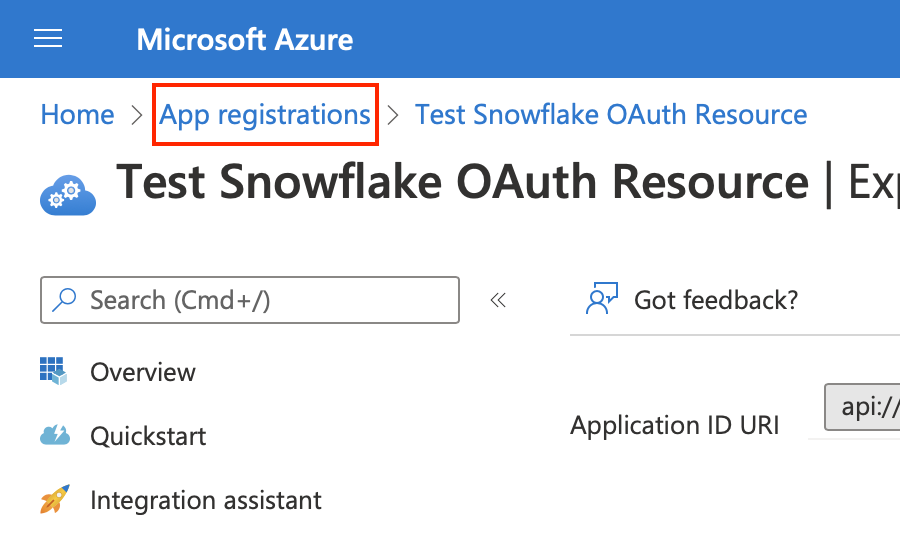Click the chevron after Home breadcrumb
This screenshot has height=546, width=900.
(x=137, y=115)
